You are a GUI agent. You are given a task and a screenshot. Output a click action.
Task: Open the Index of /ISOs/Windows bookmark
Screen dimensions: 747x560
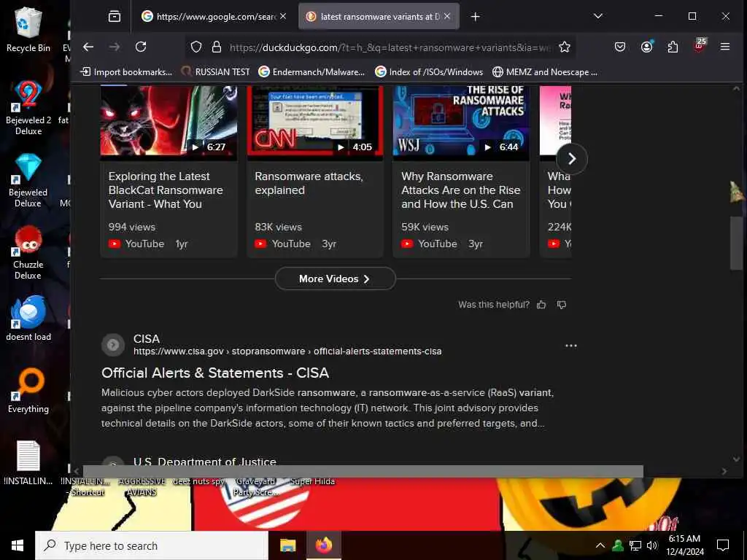(429, 72)
